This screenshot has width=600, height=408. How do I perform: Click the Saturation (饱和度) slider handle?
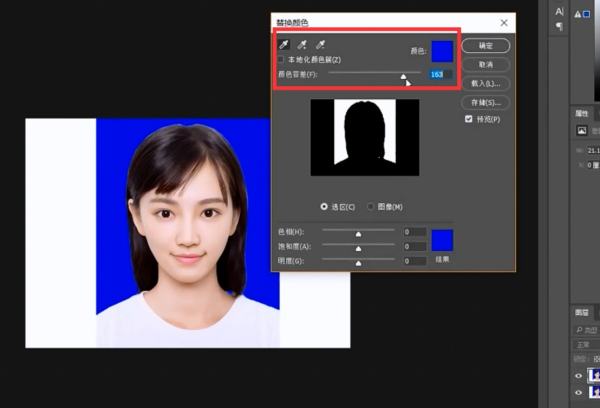pos(358,248)
